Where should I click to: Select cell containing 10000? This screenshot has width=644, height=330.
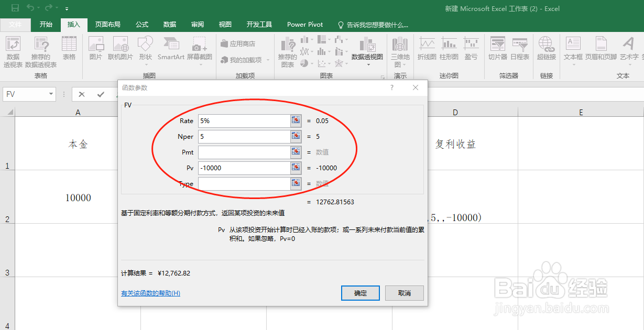coord(78,197)
